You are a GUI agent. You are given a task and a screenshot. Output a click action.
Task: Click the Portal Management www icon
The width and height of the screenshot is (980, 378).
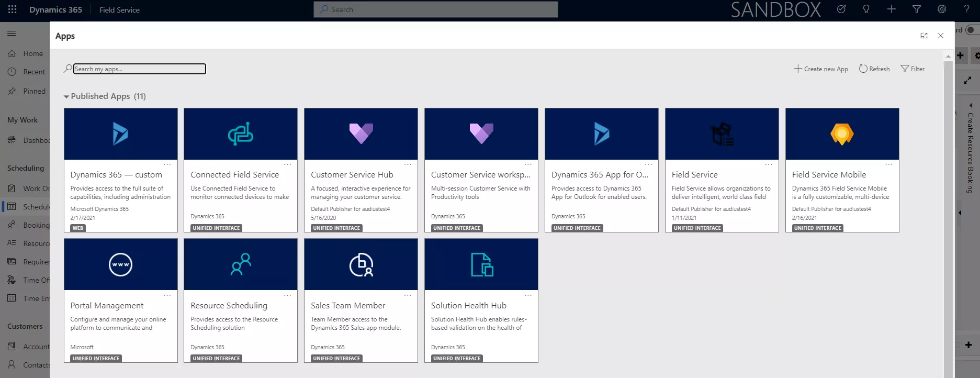(x=120, y=264)
